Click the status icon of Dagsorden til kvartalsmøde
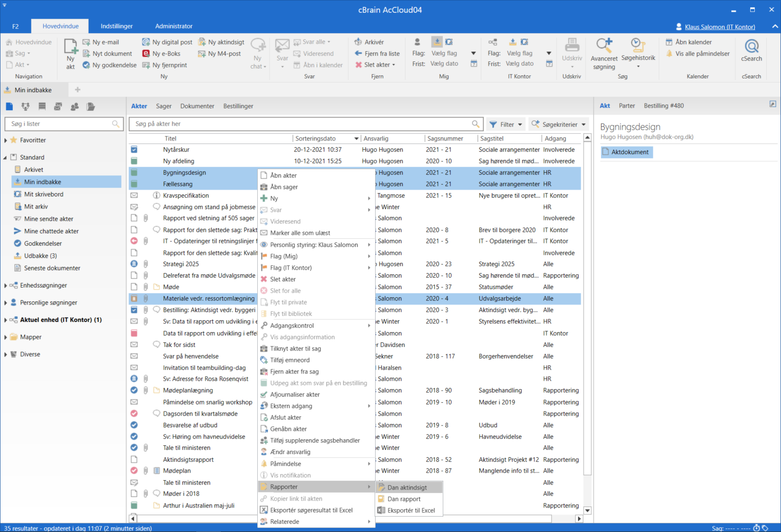 134,414
